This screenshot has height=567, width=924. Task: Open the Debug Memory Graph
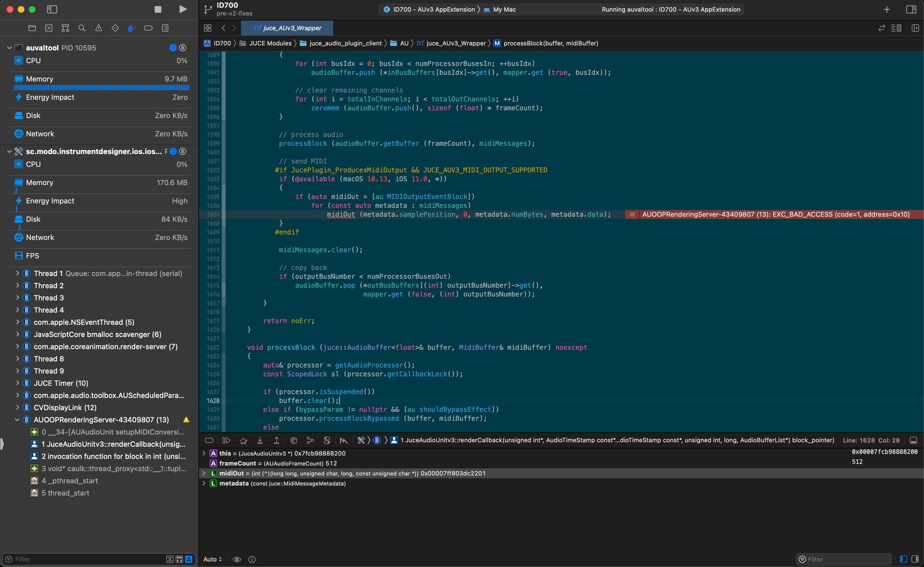point(310,440)
